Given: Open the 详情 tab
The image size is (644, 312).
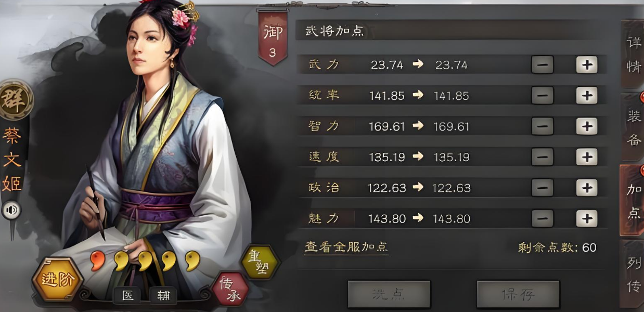Looking at the screenshot, I should pyautogui.click(x=633, y=55).
